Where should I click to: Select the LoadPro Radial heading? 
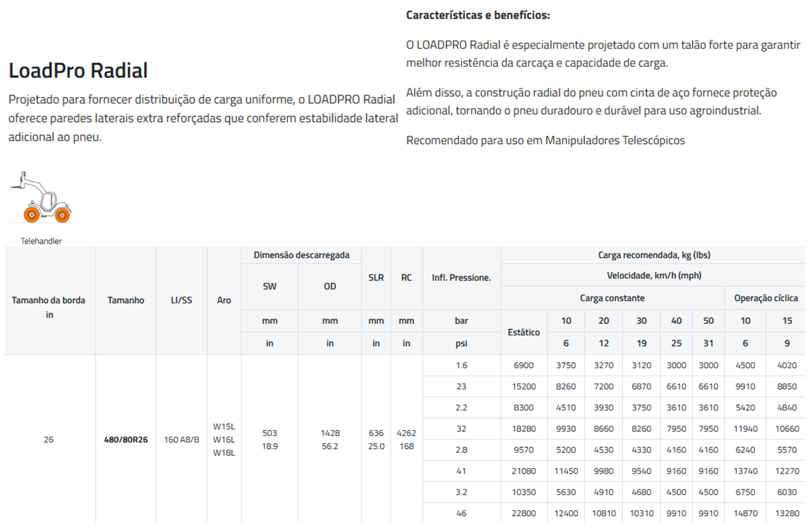[78, 71]
